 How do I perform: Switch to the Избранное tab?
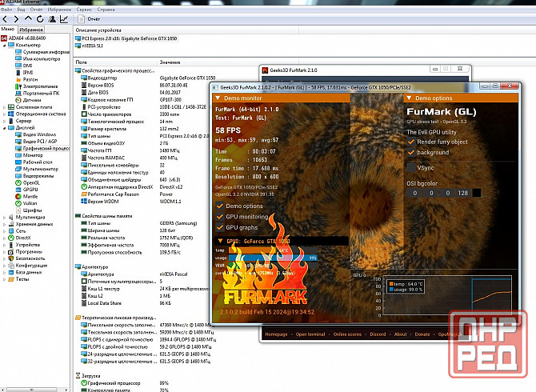(x=31, y=29)
